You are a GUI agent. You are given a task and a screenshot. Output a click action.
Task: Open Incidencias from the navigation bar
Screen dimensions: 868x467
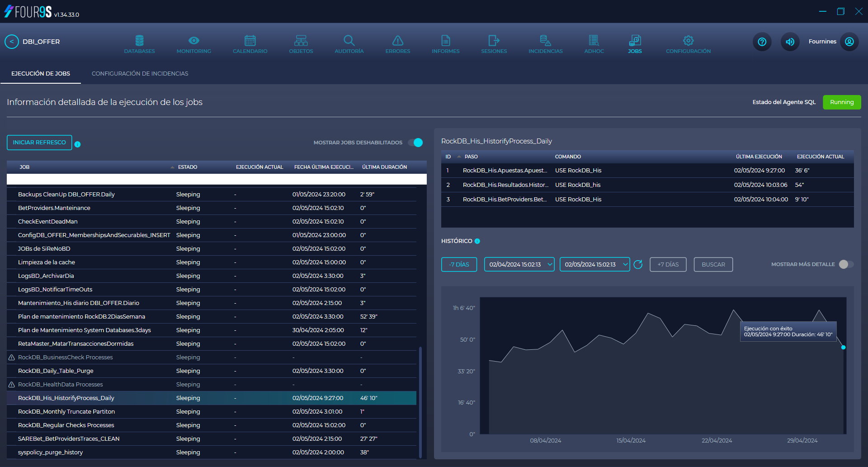click(545, 43)
